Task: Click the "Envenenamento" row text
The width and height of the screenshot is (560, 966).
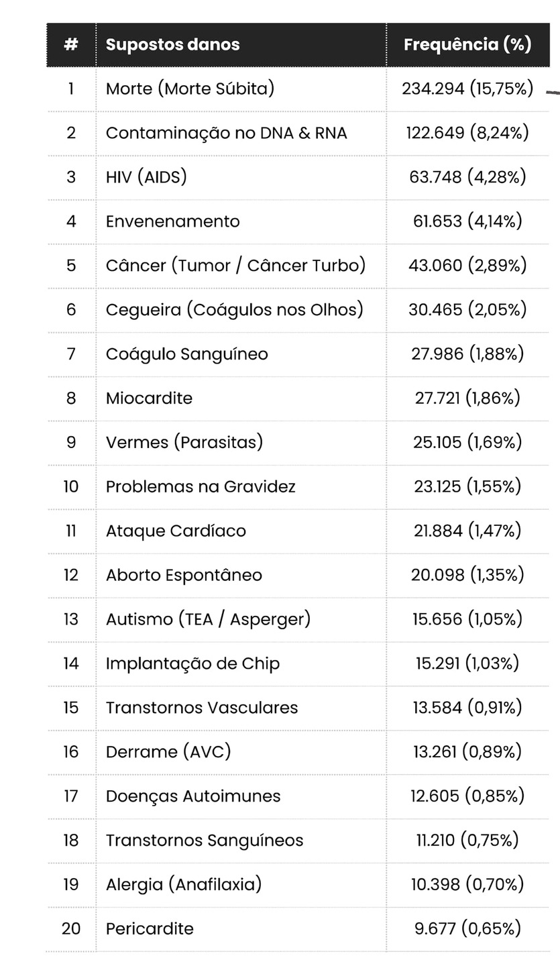Action: [x=172, y=221]
